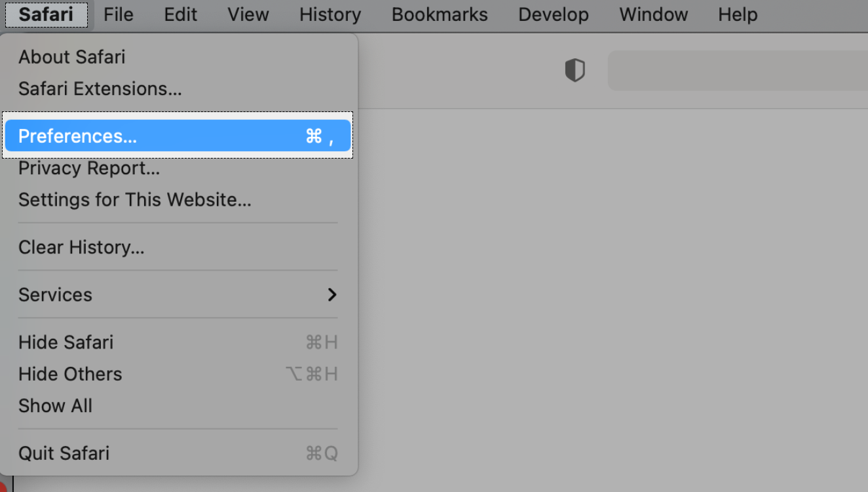The image size is (868, 492).
Task: Open Safari Extensions
Action: click(178, 88)
